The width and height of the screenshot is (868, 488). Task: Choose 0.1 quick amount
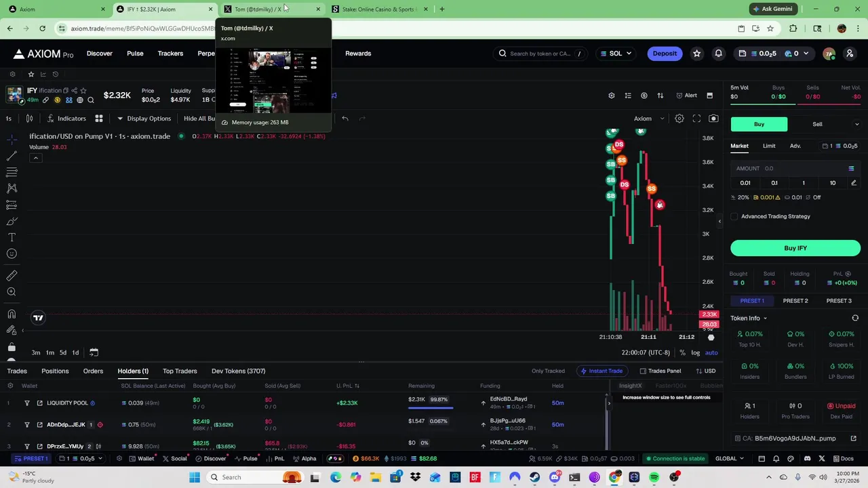point(774,183)
